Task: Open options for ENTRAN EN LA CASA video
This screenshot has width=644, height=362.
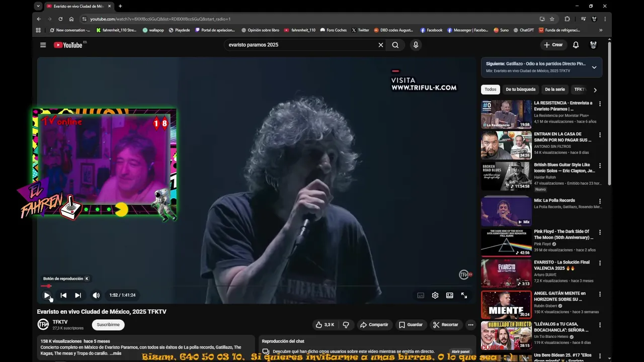Action: [x=600, y=135]
